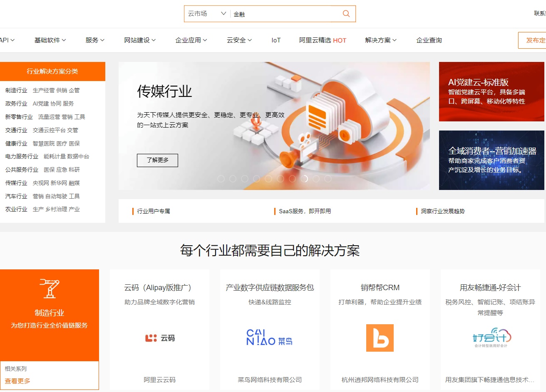Select 交通行业 in industry sidebar
The image size is (546, 392).
pos(16,130)
